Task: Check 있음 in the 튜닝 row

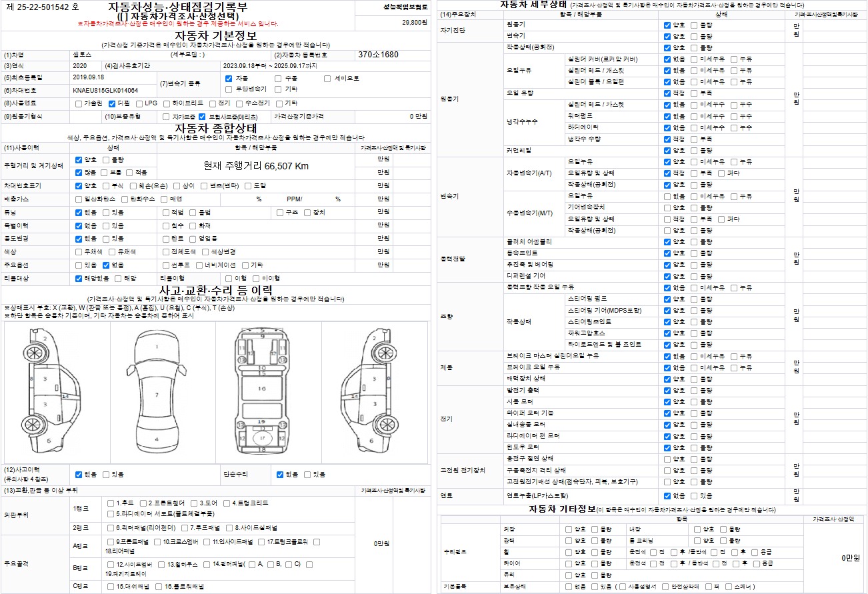Action: [x=105, y=212]
